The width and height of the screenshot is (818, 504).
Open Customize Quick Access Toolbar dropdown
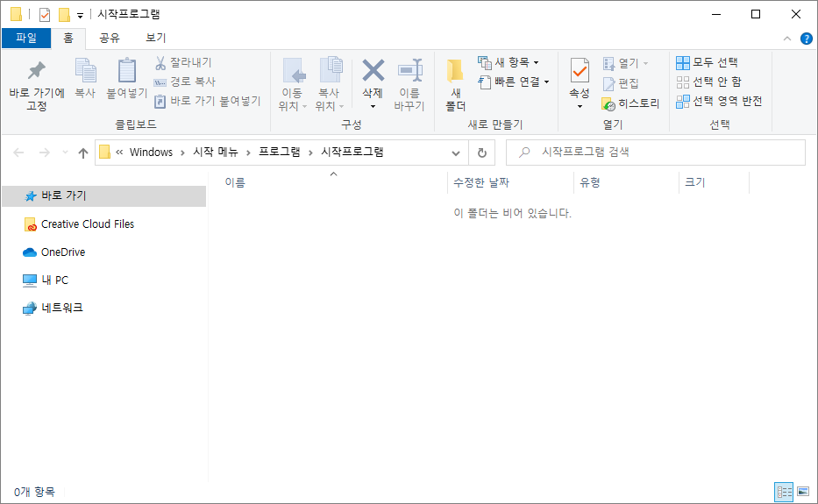coord(80,16)
